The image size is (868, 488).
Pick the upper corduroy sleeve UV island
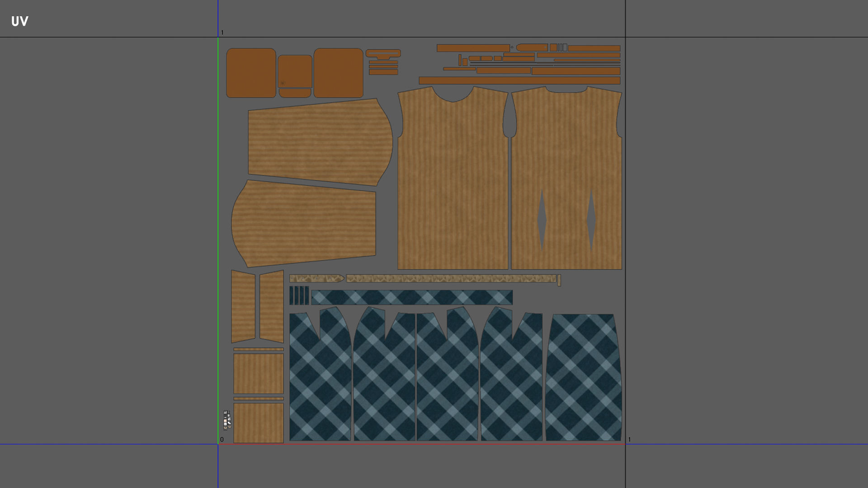tap(319, 142)
